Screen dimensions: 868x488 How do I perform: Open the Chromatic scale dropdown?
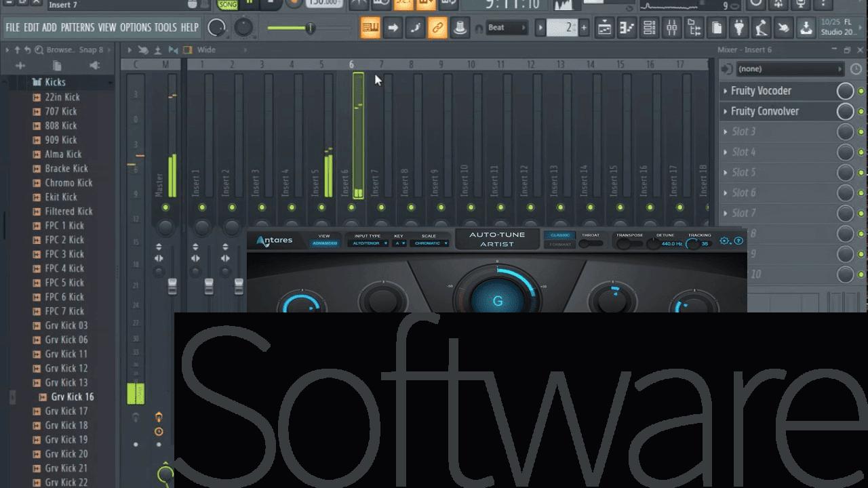[429, 243]
